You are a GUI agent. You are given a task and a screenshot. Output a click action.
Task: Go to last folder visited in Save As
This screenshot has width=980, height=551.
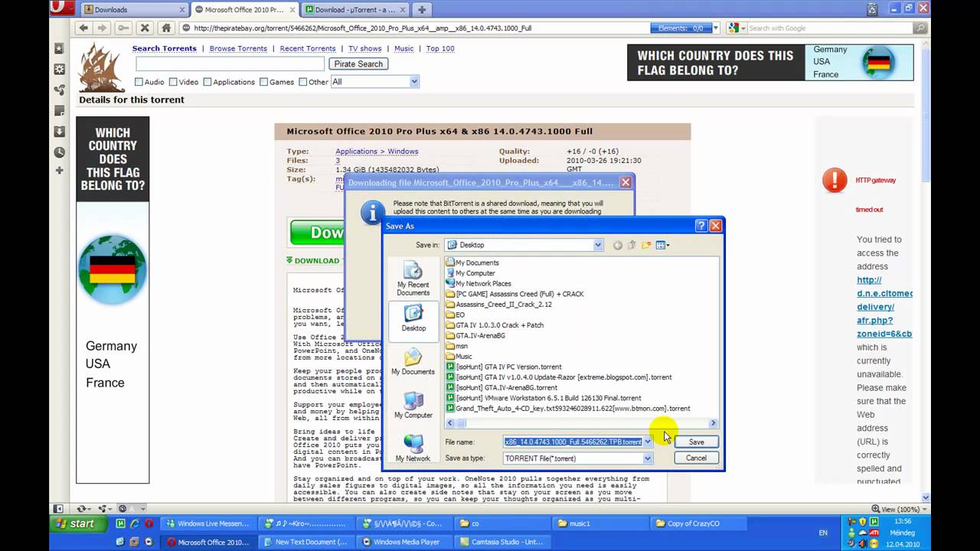(x=618, y=245)
